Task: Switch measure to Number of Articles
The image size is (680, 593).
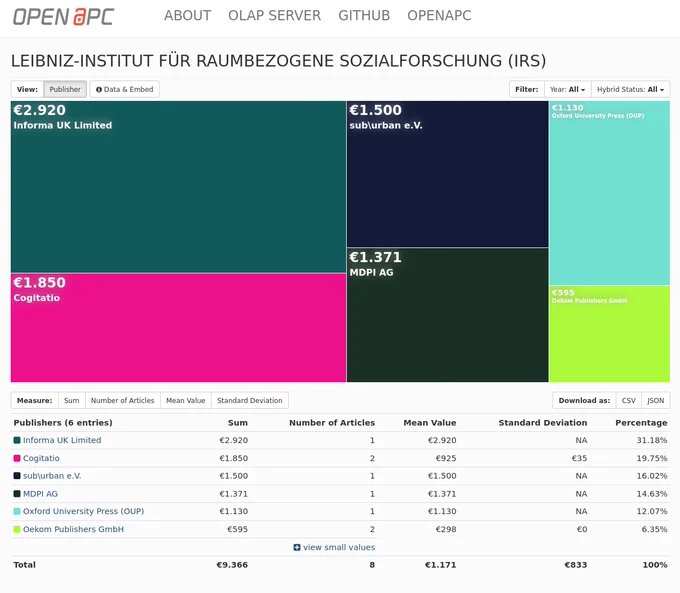Action: (123, 400)
